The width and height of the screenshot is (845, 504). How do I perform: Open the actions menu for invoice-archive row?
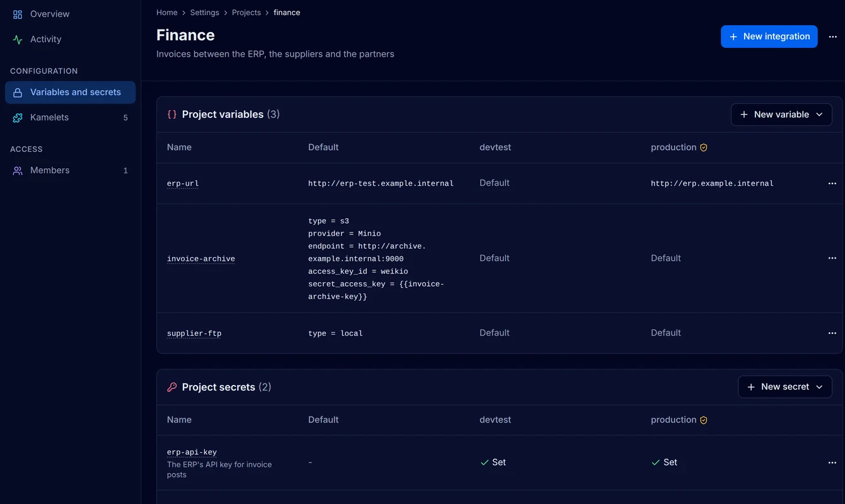coord(832,258)
